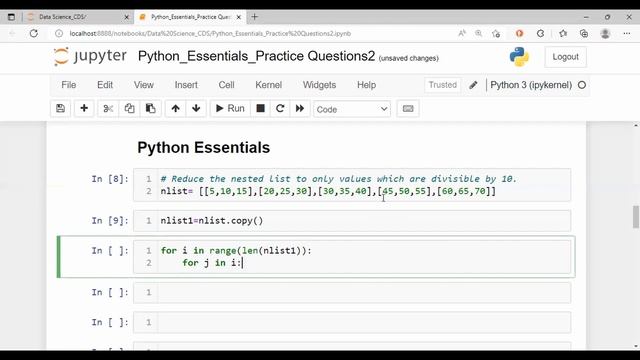Select the first empty code cell below
The width and height of the screenshot is (640, 360).
352,293
